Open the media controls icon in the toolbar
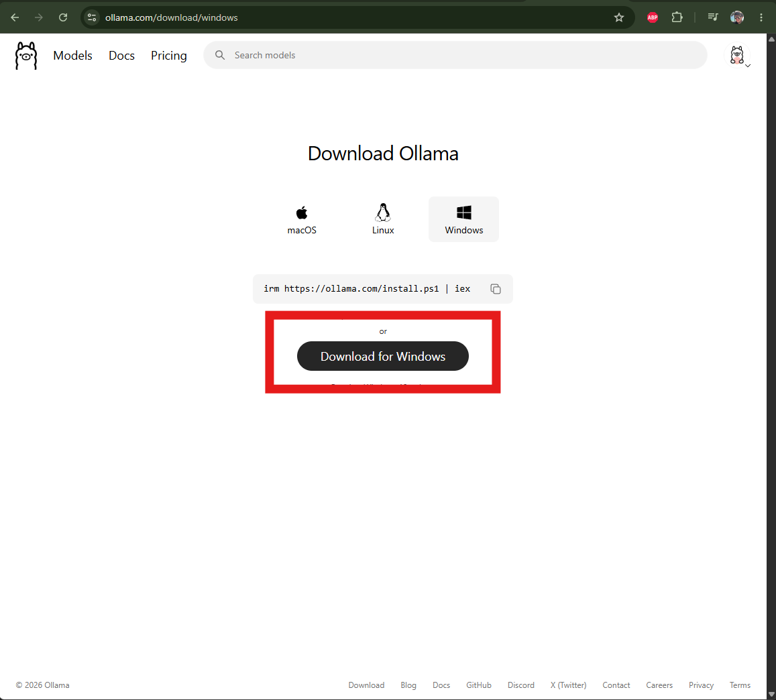776x700 pixels. click(x=713, y=17)
